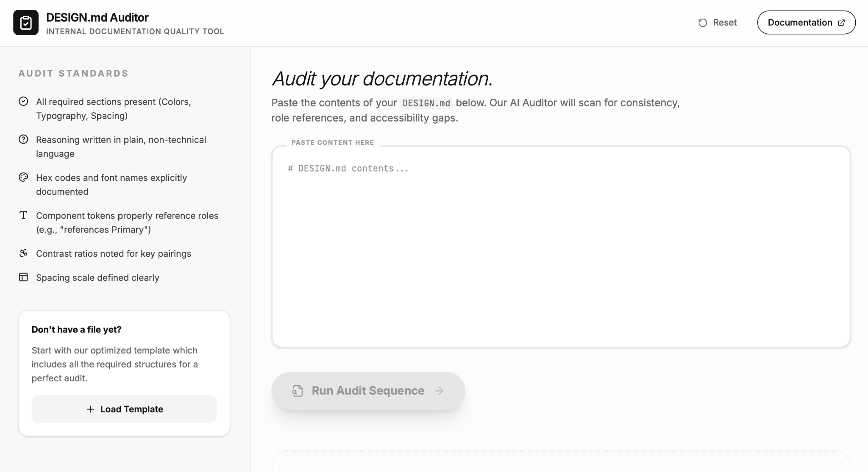Click the inline DESIGN.md code tag
868x472 pixels.
tap(426, 103)
